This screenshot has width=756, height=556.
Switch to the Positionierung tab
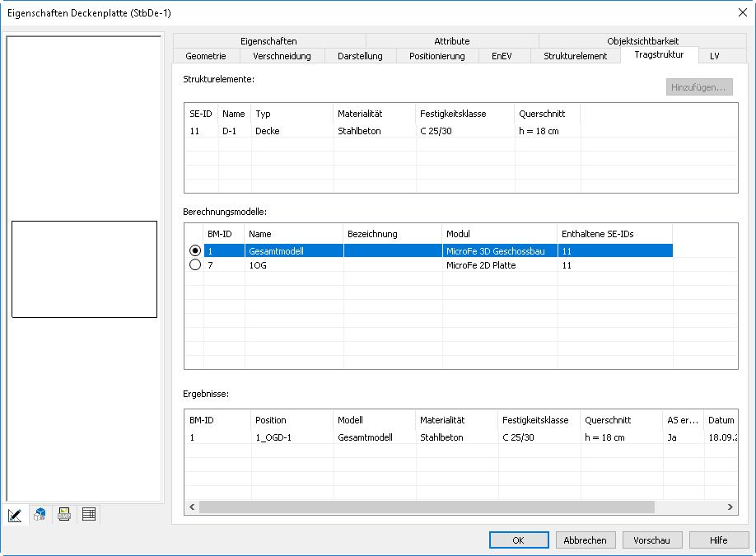[437, 56]
